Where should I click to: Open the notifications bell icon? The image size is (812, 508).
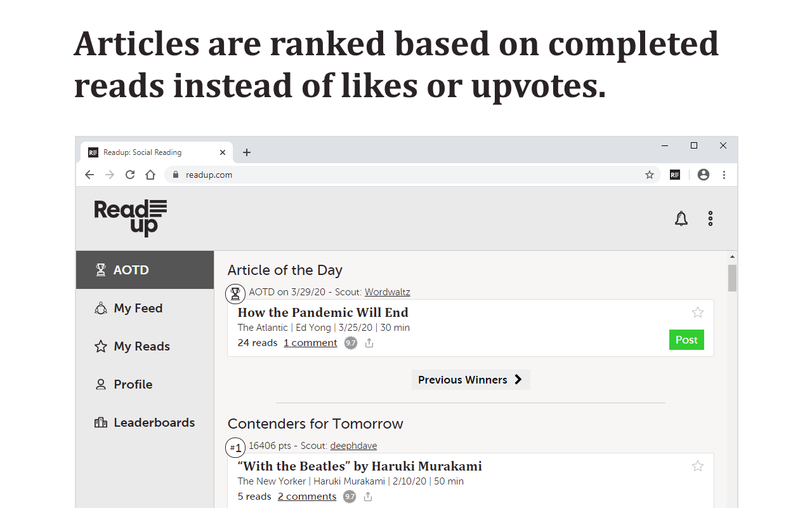tap(681, 218)
